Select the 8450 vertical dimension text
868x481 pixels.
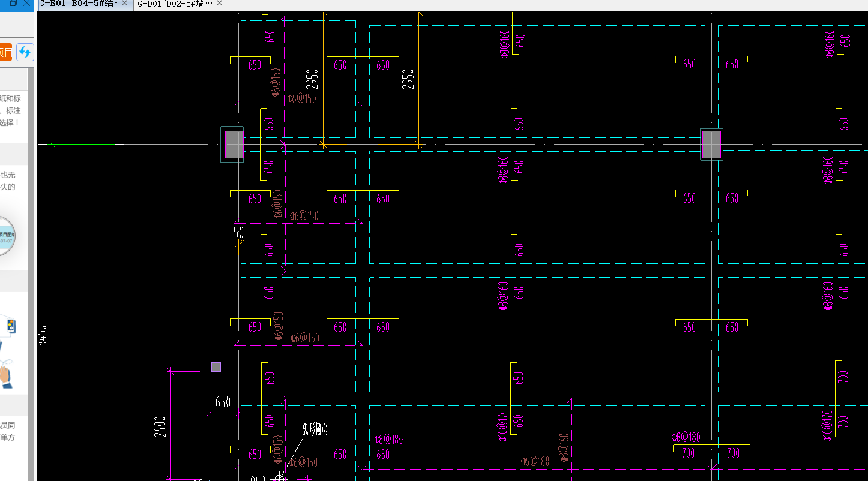tap(42, 335)
